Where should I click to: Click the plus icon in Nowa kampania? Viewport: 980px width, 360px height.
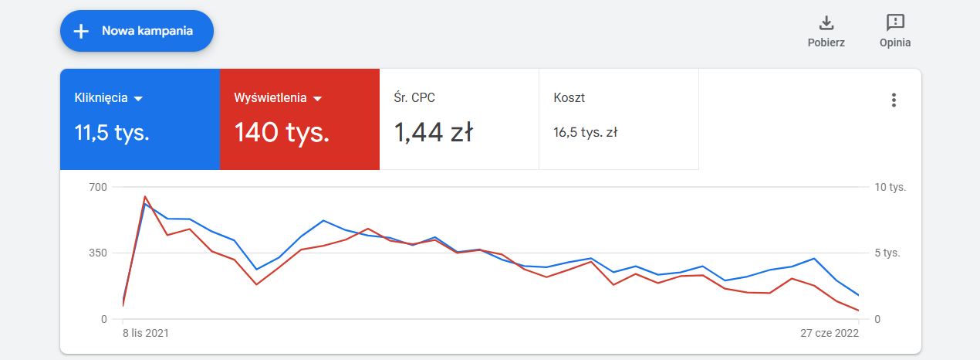click(81, 31)
